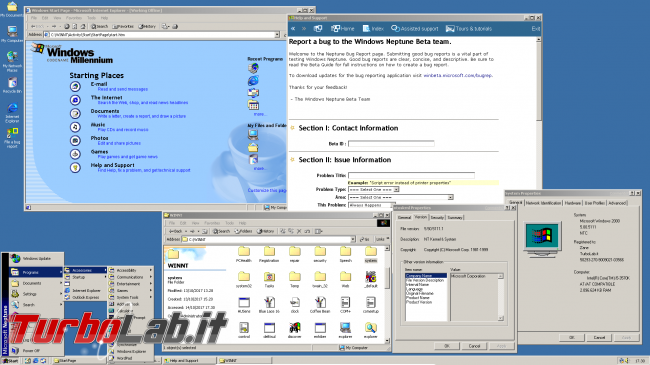Click the Internet Explorer recent program icon on Start Page
The height and width of the screenshot is (365, 650).
[253, 80]
